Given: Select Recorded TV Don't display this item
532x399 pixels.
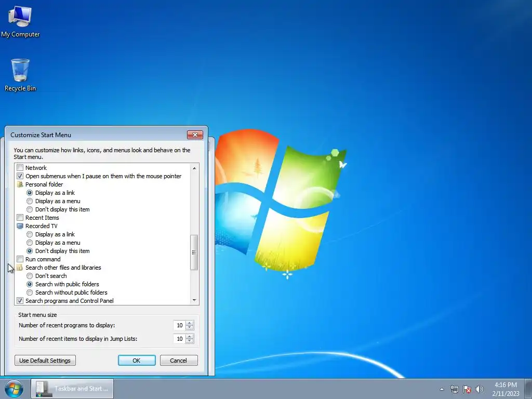Looking at the screenshot, I should [30, 251].
